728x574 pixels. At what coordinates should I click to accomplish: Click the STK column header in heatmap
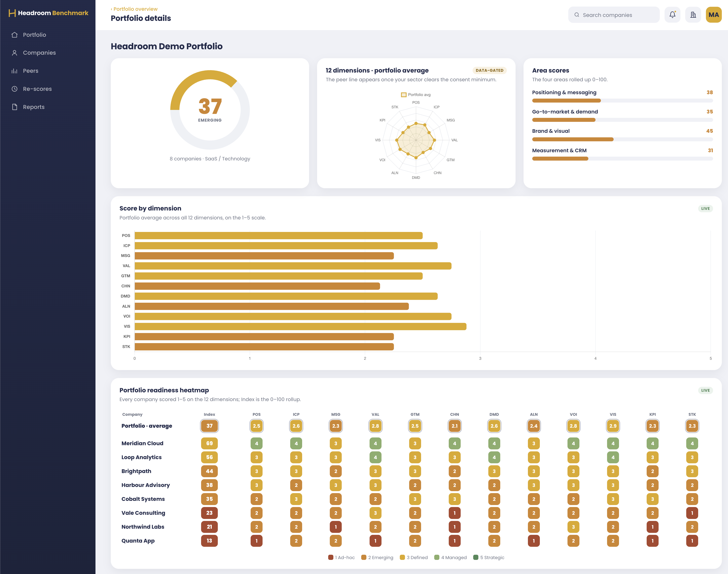tap(692, 415)
